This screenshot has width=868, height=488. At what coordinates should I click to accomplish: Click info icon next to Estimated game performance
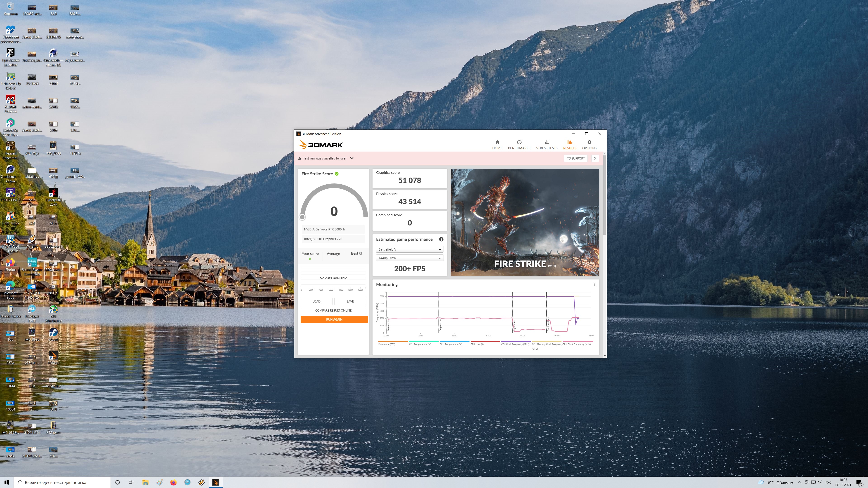click(441, 239)
